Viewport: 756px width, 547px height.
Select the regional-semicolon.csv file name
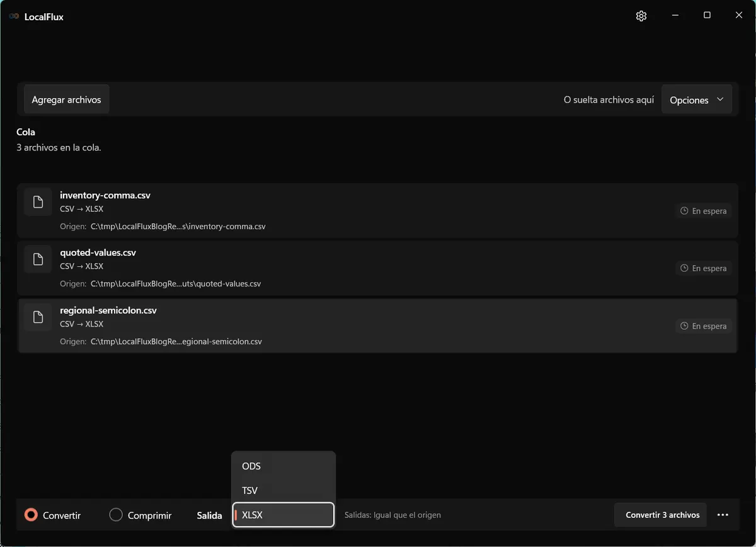108,310
